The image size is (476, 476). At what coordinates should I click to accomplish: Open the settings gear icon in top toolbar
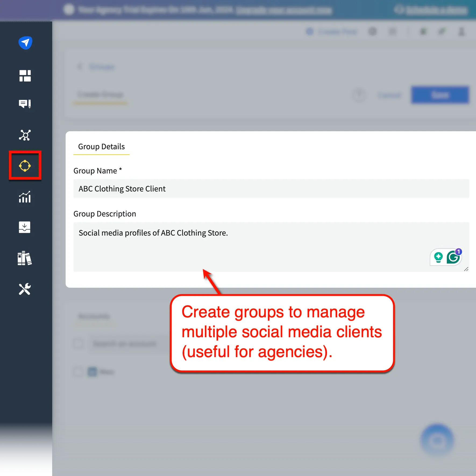(373, 31)
